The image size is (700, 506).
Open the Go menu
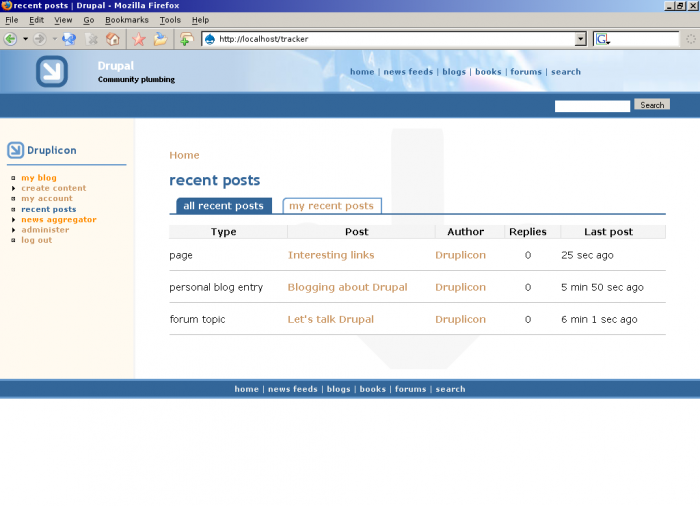pyautogui.click(x=89, y=20)
